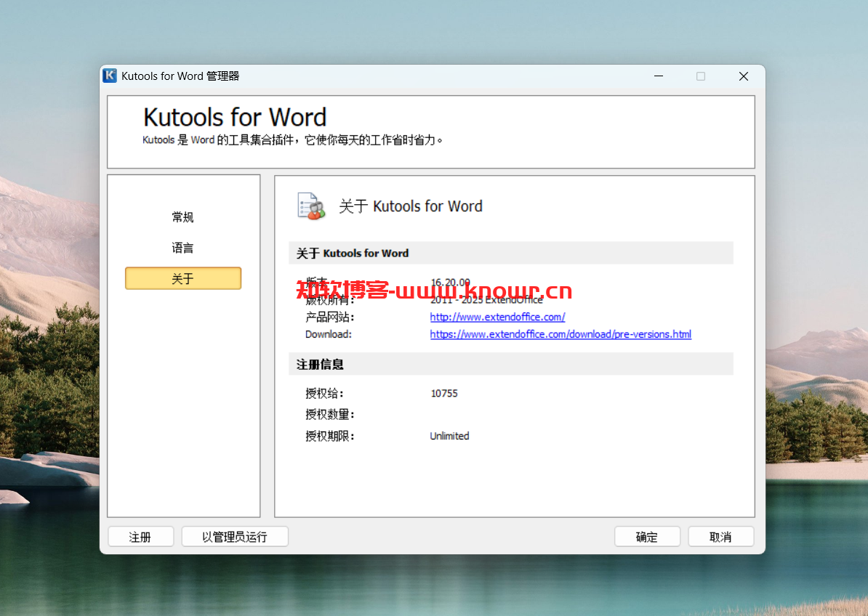Confirm with the 确定 button
Viewport: 868px width, 616px height.
coord(647,536)
